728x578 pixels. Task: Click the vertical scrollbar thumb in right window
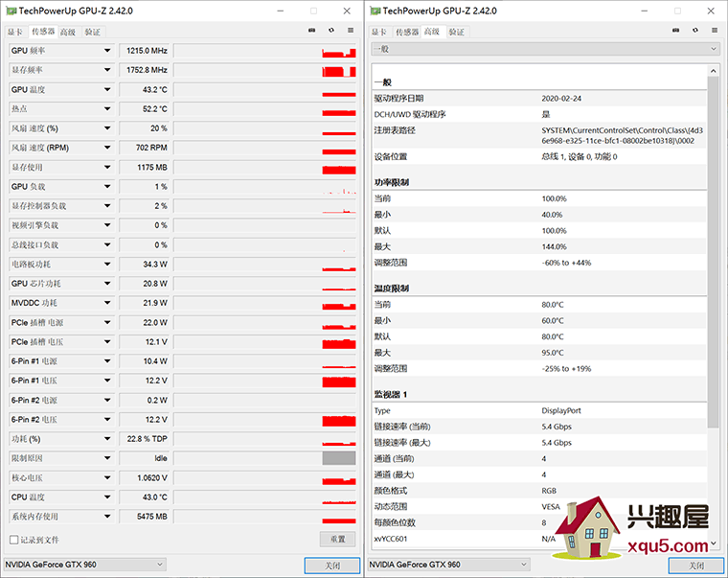pyautogui.click(x=713, y=252)
